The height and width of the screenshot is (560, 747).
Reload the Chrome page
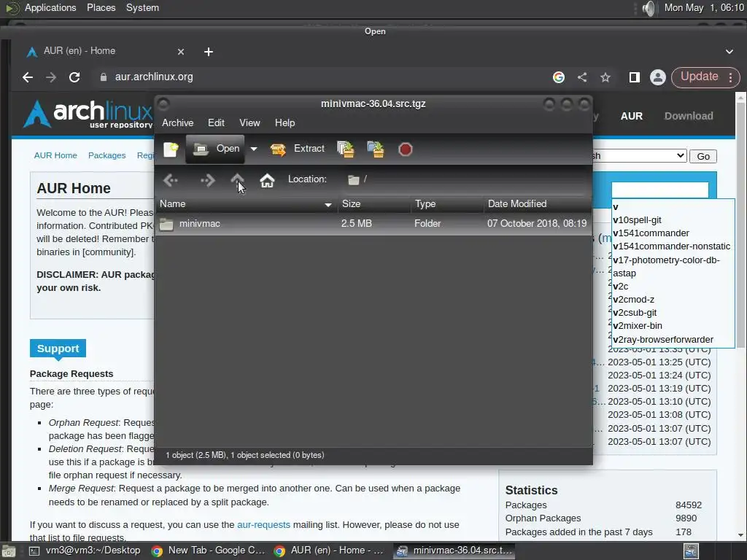[x=74, y=77]
